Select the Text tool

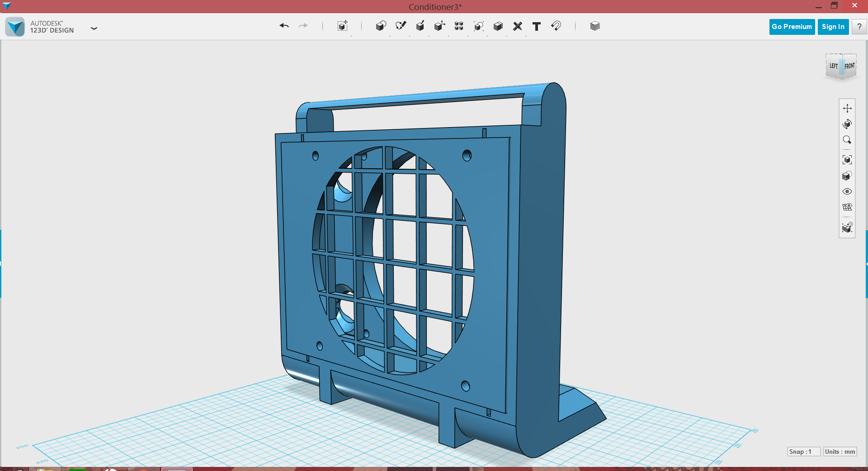pos(537,26)
